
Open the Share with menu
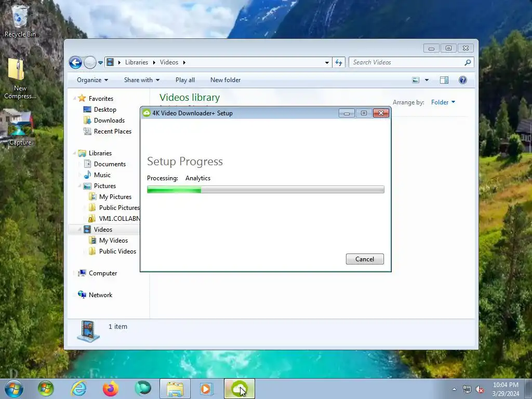click(x=141, y=80)
